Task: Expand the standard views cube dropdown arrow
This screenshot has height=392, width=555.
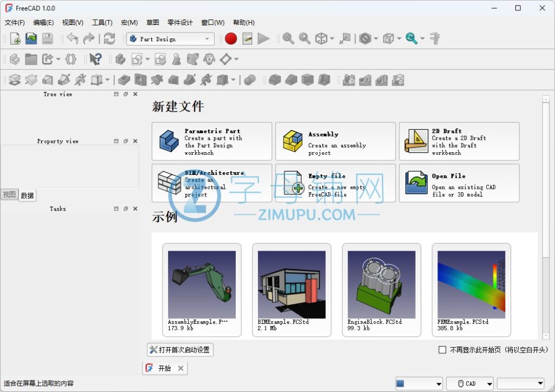Action: 332,38
